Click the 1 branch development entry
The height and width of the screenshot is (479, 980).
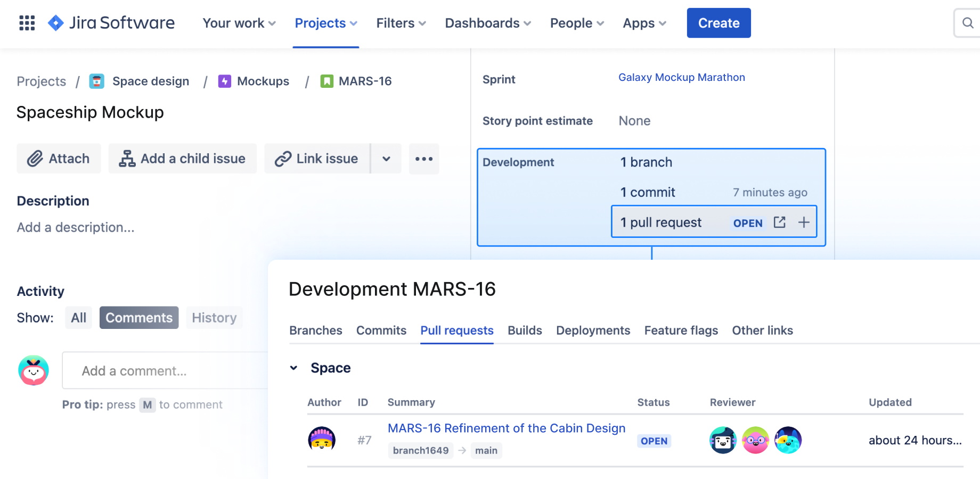pyautogui.click(x=646, y=162)
